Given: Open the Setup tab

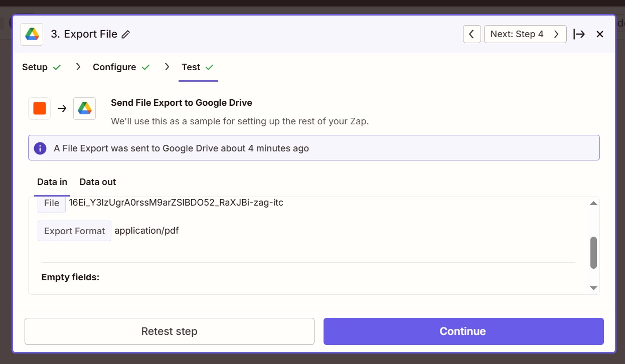Looking at the screenshot, I should click(41, 67).
